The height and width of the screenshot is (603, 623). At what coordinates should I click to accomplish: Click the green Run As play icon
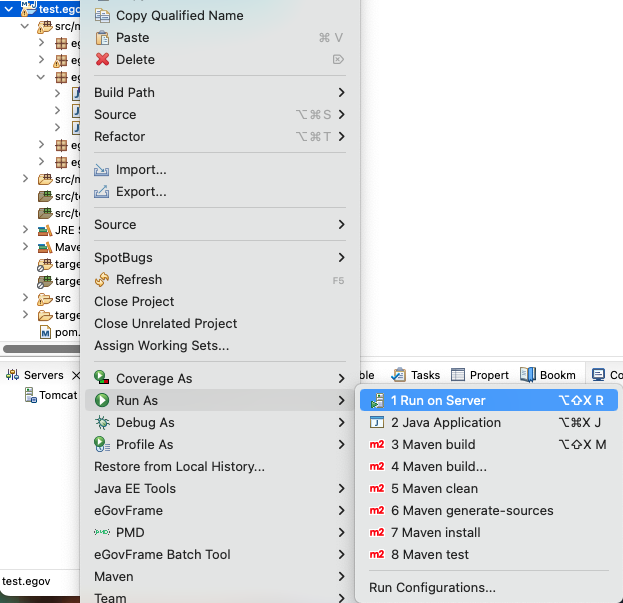coord(102,400)
